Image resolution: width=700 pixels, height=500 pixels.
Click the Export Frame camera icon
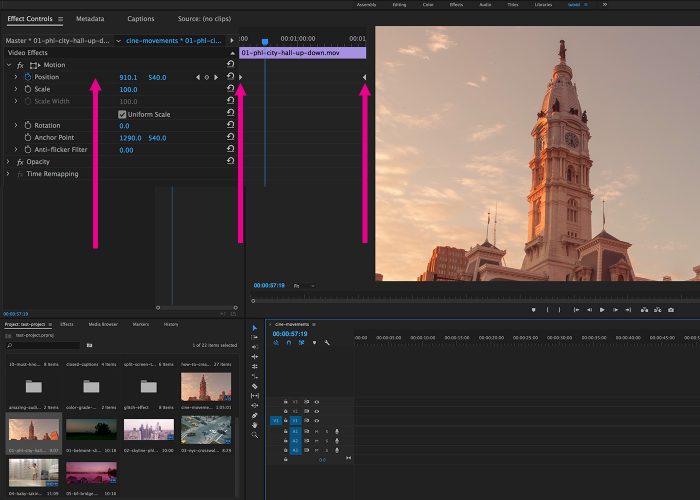pyautogui.click(x=671, y=310)
